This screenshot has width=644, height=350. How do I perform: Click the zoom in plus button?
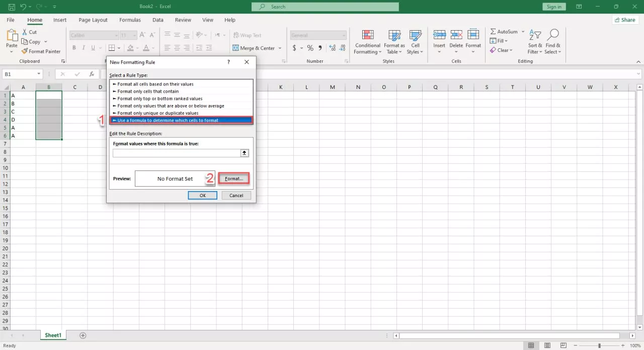tap(624, 345)
